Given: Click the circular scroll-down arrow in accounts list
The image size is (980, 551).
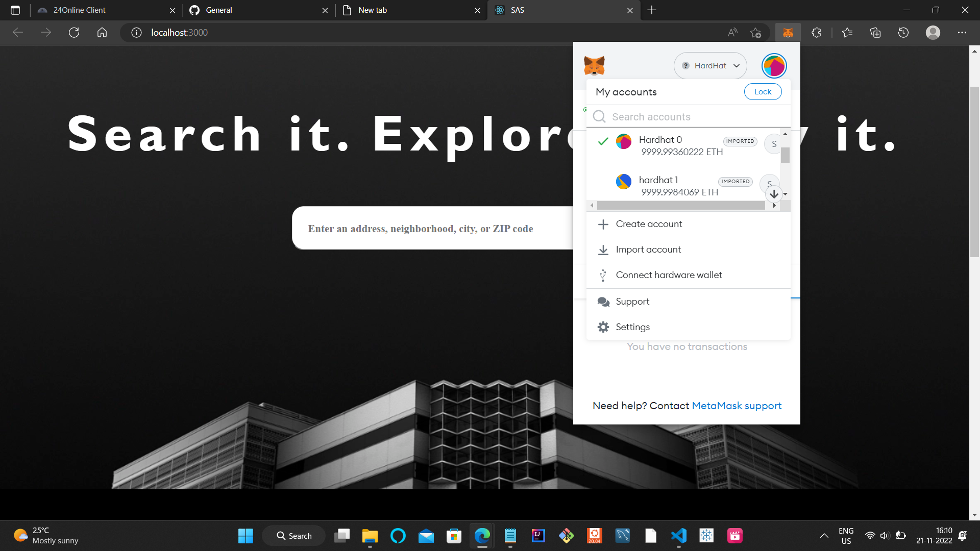Looking at the screenshot, I should tap(774, 194).
